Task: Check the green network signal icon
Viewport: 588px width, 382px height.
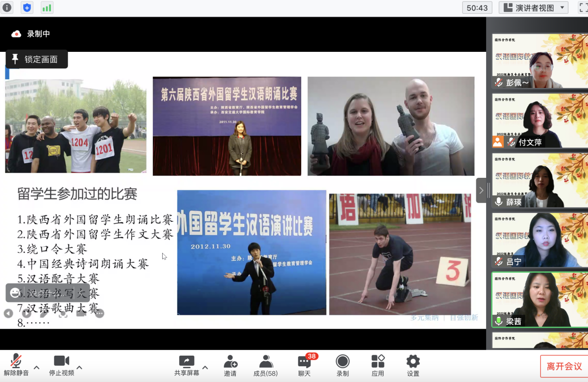Action: pos(47,7)
